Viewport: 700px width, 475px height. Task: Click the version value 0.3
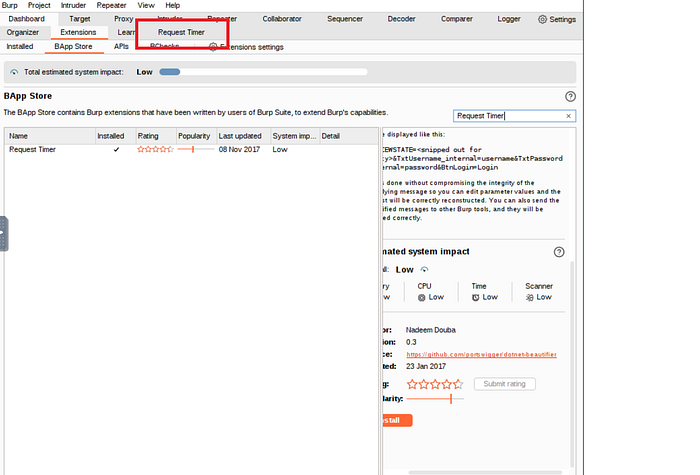(411, 342)
